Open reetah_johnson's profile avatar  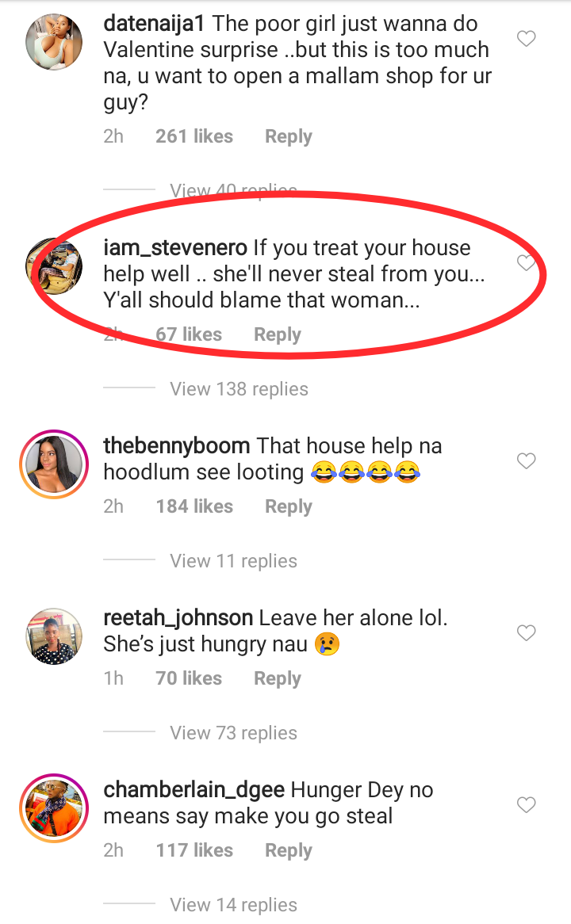[54, 636]
